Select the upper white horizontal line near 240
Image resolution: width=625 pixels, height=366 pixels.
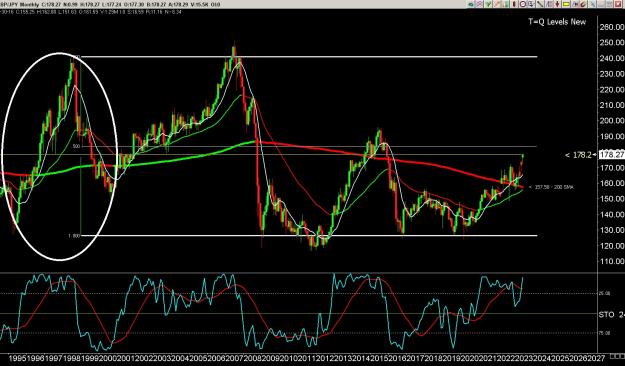[309, 57]
